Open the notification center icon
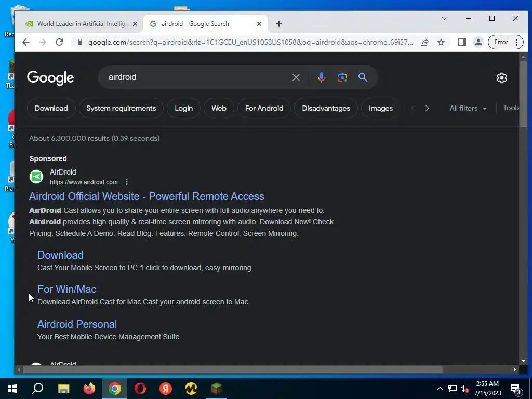 click(x=516, y=389)
